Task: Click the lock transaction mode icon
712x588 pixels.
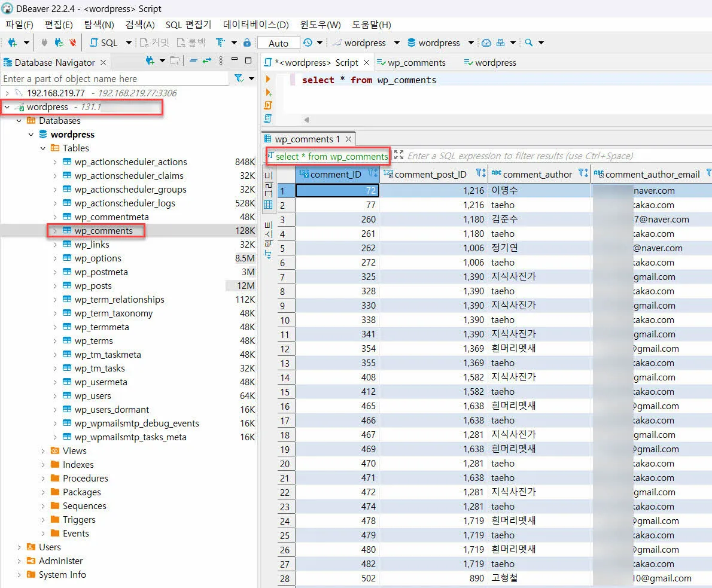Action: (x=247, y=43)
